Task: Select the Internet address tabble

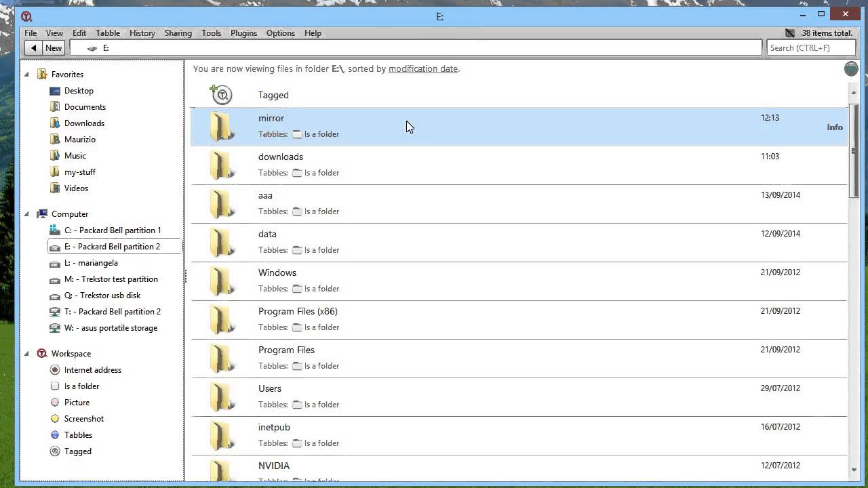Action: (86, 369)
